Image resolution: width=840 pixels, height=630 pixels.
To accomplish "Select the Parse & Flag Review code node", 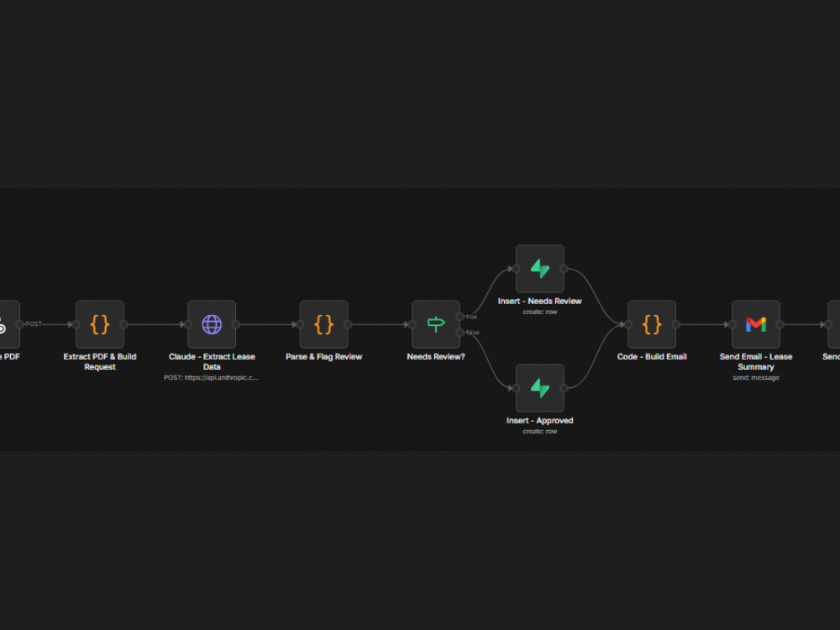I will (323, 324).
